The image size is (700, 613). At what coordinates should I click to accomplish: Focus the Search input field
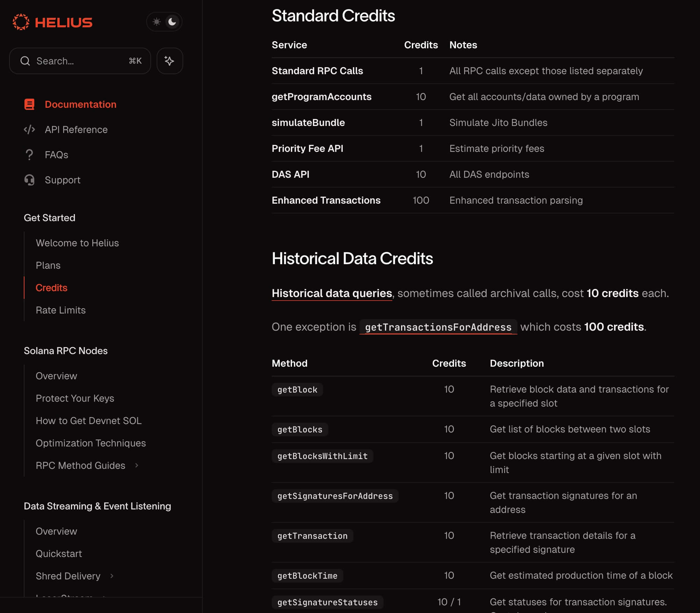pyautogui.click(x=80, y=61)
